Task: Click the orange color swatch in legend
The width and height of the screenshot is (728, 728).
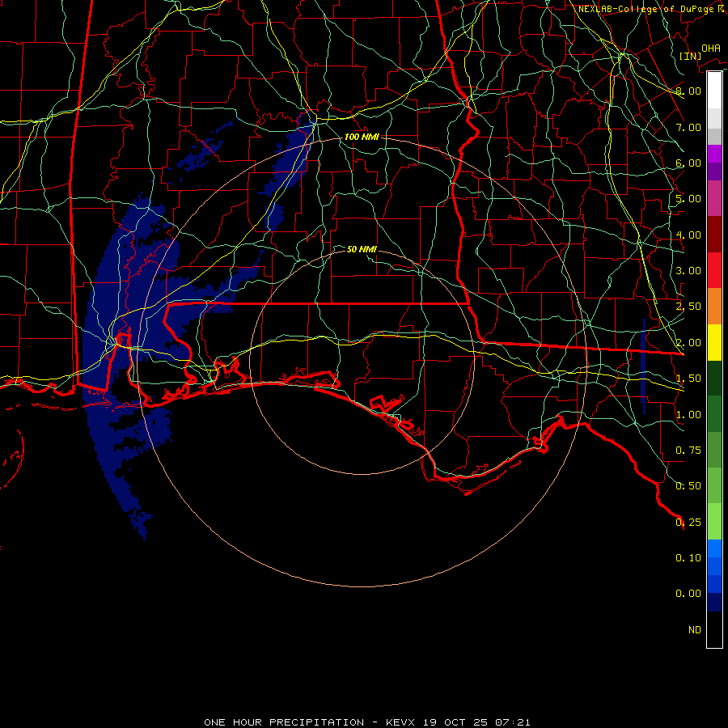Action: pos(714,307)
